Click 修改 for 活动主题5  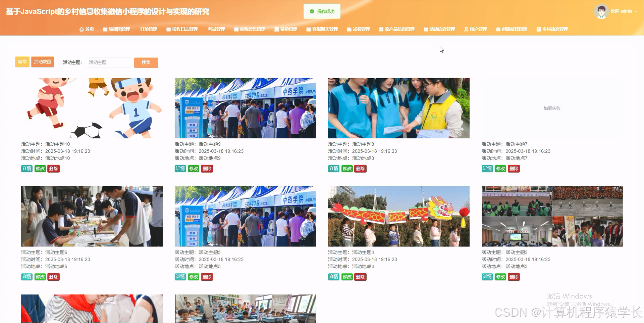pos(194,277)
